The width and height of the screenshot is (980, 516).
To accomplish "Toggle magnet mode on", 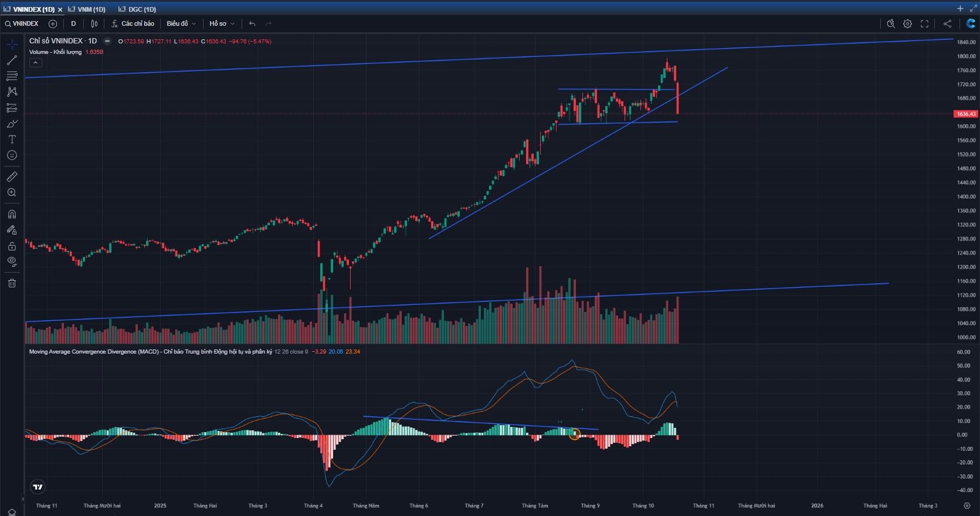I will (x=12, y=214).
